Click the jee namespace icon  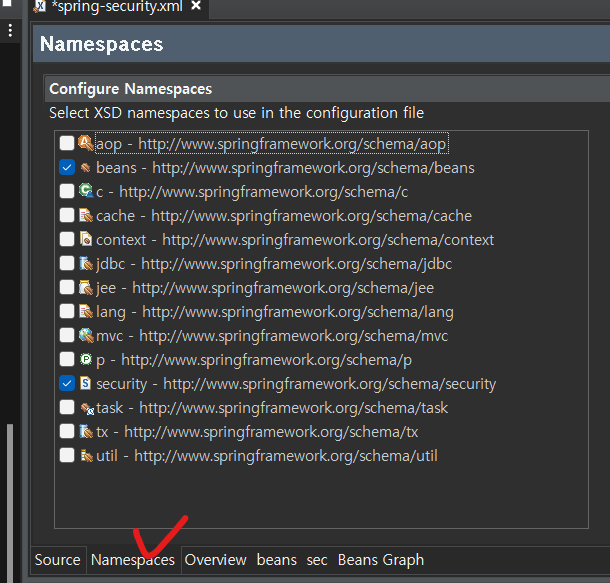(86, 287)
